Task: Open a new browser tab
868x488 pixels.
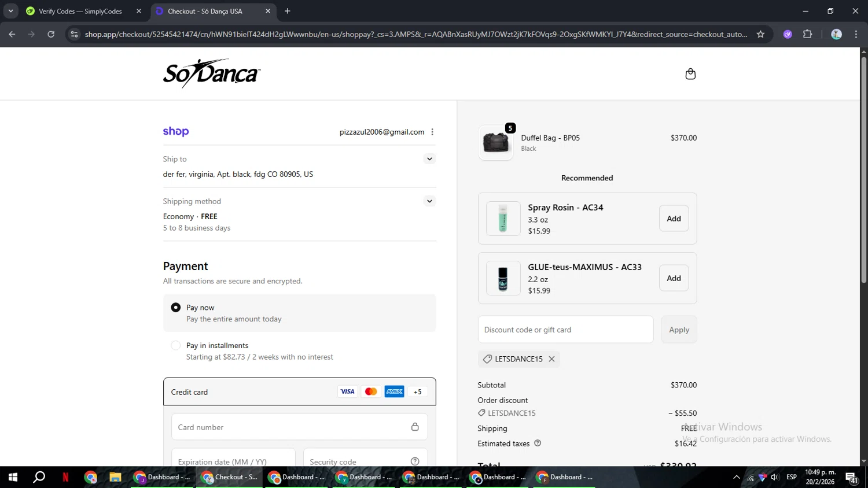Action: [x=288, y=11]
